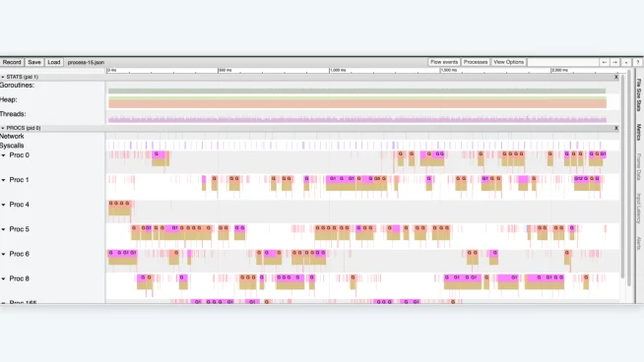Collapse the Proc 1 row
The width and height of the screenshot is (644, 362).
click(x=3, y=180)
